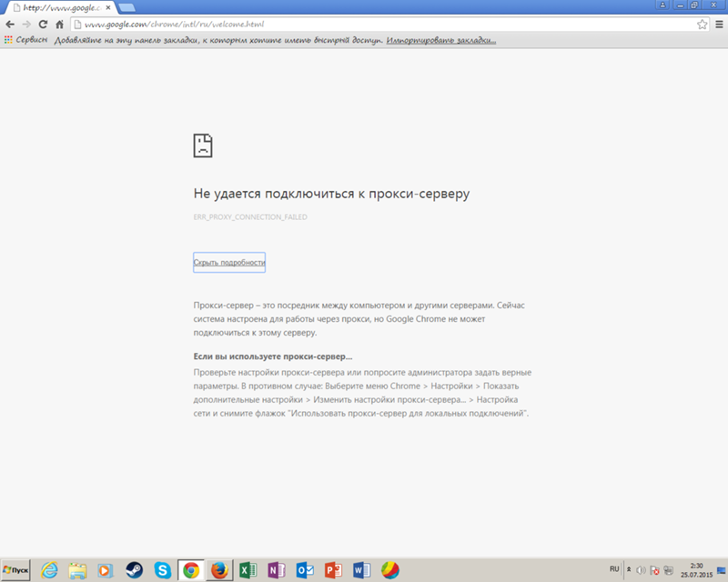The image size is (728, 582).
Task: Click the bold Если вы используете прокси-сервер text
Action: [272, 356]
